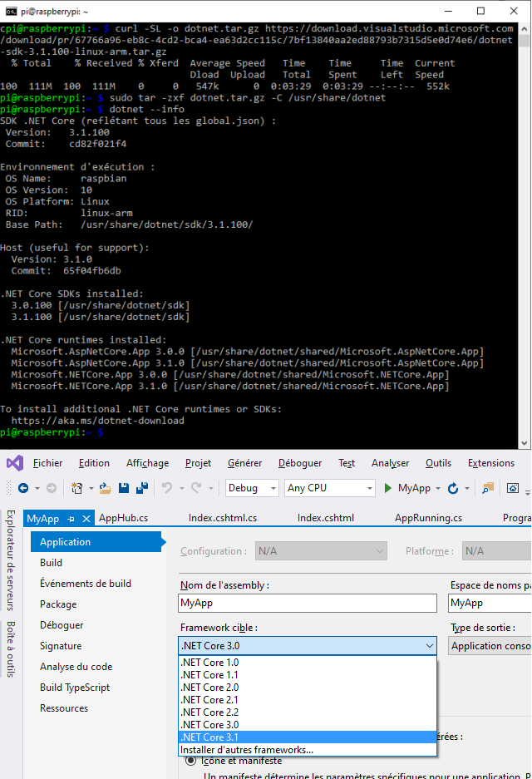Open the Outils menu
The width and height of the screenshot is (532, 779).
pyautogui.click(x=439, y=463)
